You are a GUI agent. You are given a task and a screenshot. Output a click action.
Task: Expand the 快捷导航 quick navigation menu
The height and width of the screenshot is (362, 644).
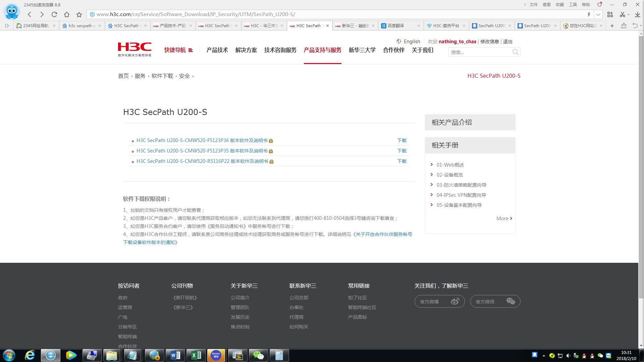point(178,50)
